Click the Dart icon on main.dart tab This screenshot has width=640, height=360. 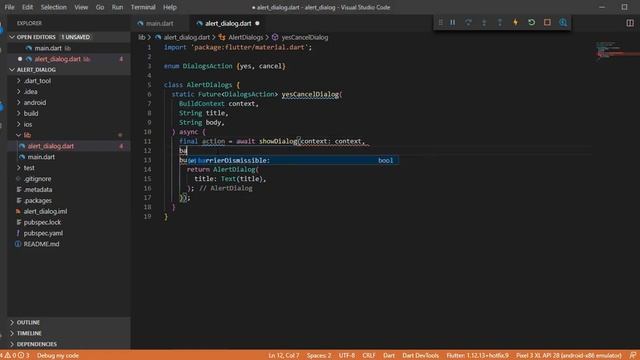pos(140,24)
